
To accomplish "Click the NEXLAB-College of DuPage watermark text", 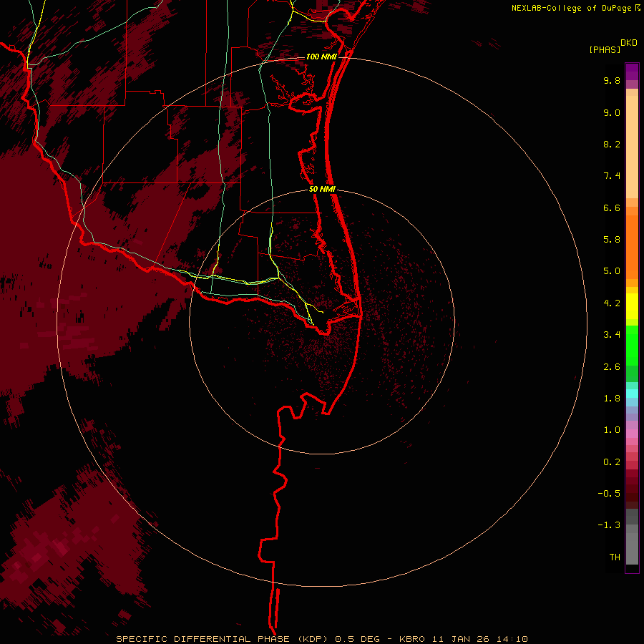I will 572,8.
